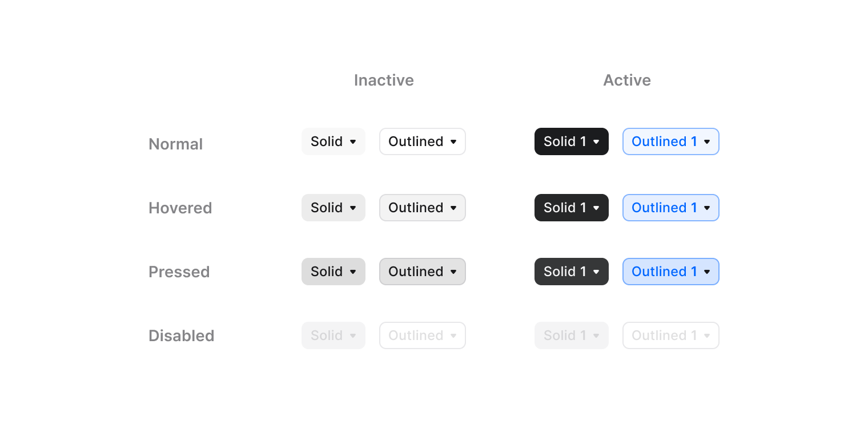Open the Normal active blue Outlined 1 dropdown

click(x=670, y=141)
